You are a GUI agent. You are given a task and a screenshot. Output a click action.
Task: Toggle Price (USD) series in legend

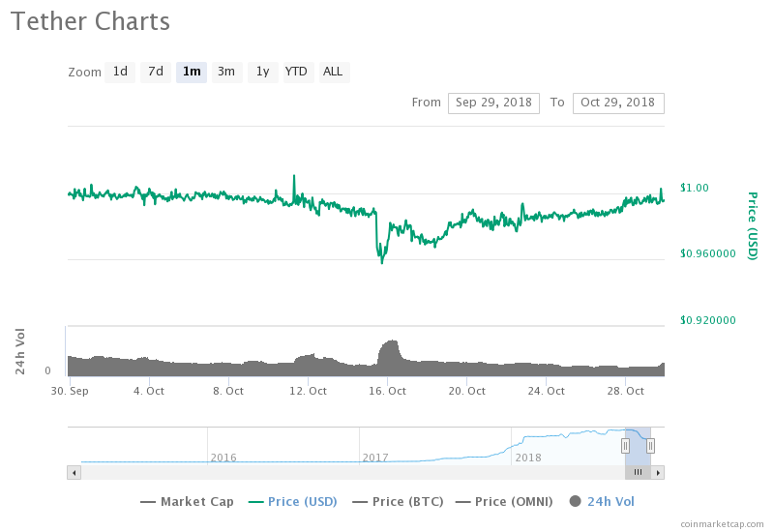point(293,502)
